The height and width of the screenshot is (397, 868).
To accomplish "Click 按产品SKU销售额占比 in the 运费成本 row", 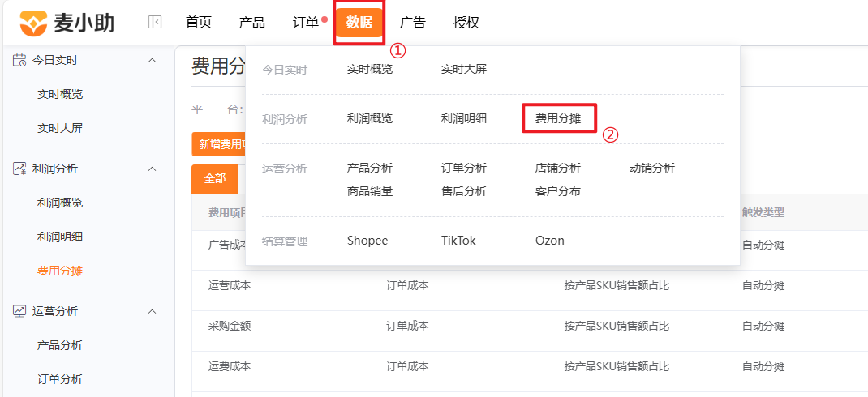I will click(x=617, y=366).
